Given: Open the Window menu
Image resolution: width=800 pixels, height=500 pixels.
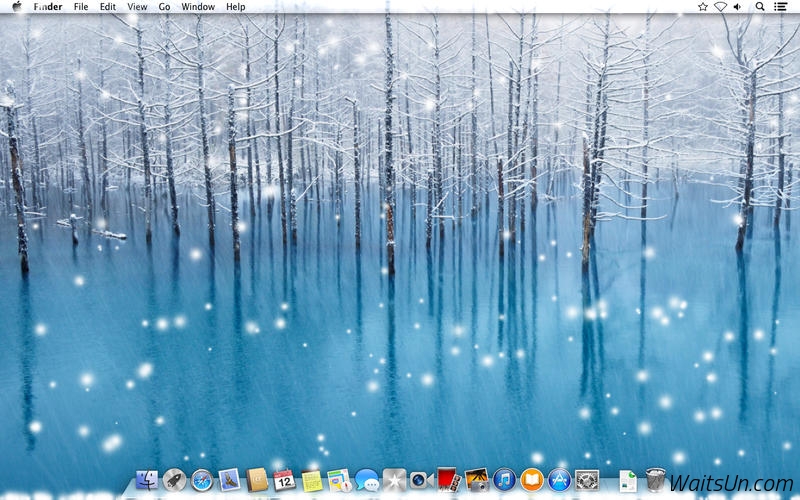Looking at the screenshot, I should (198, 7).
